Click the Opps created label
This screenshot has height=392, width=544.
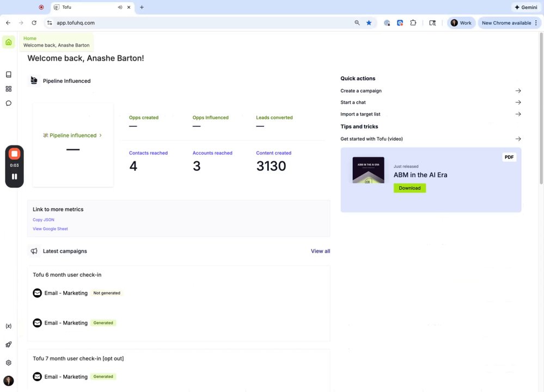coord(144,118)
